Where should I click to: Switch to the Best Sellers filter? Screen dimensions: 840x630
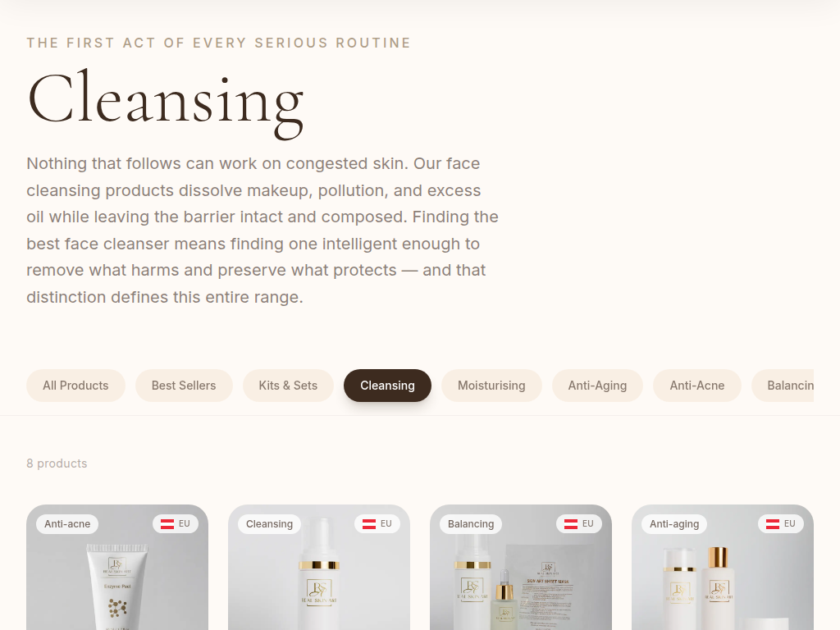[184, 386]
